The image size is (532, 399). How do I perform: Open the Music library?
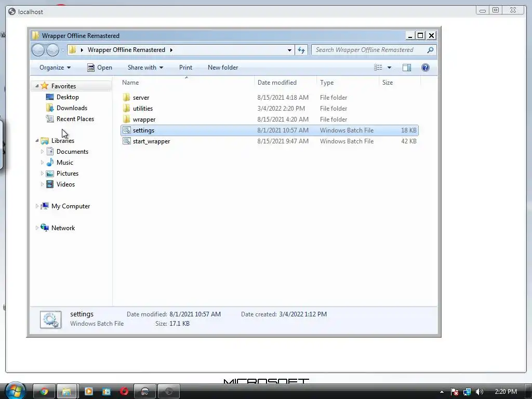pyautogui.click(x=64, y=163)
